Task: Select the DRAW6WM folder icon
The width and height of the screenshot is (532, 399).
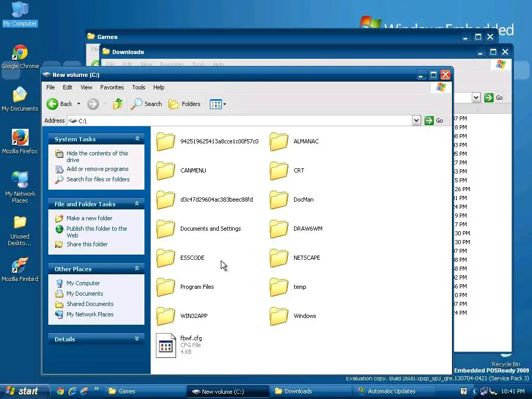Action: 279,229
